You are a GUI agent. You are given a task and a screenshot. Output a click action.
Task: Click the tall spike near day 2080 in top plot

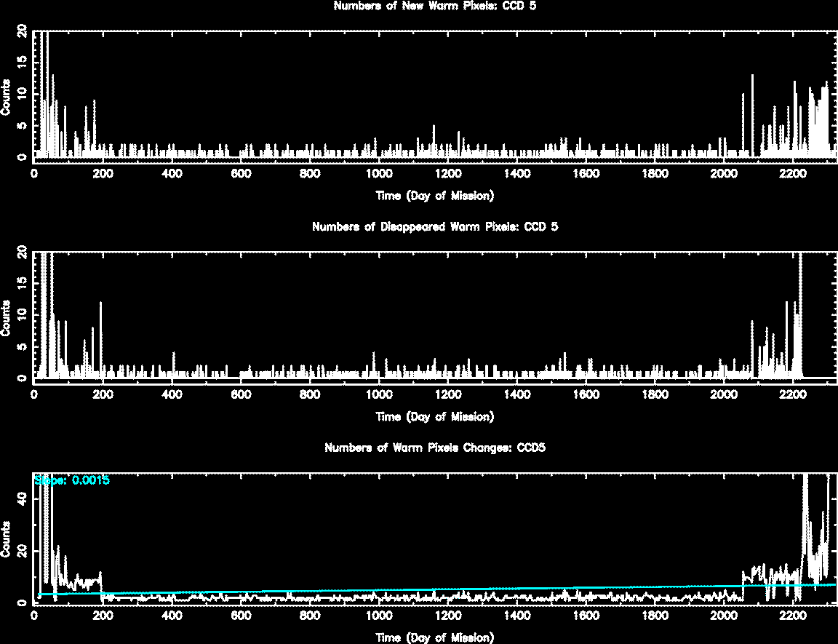(752, 115)
